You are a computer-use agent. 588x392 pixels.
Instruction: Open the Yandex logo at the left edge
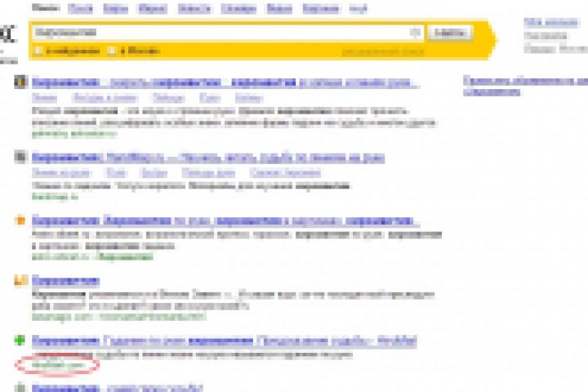(x=8, y=34)
